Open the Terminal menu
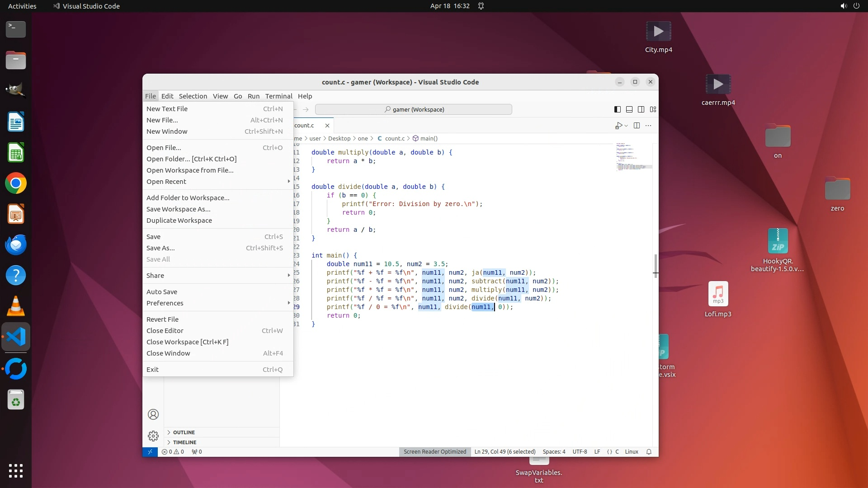The image size is (868, 488). [278, 96]
